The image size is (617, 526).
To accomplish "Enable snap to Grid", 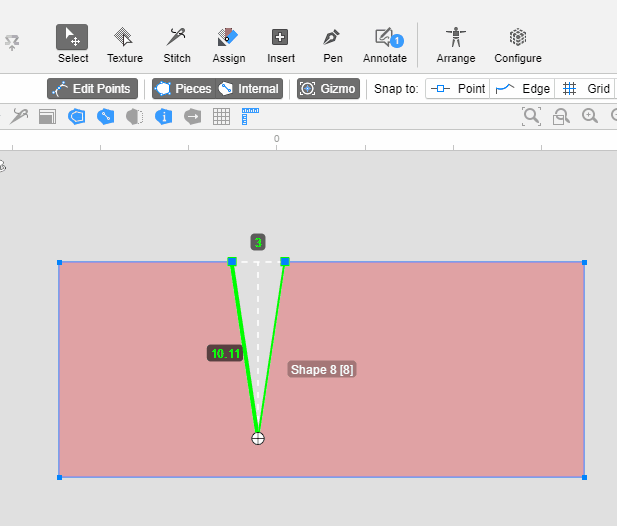I will (x=586, y=89).
